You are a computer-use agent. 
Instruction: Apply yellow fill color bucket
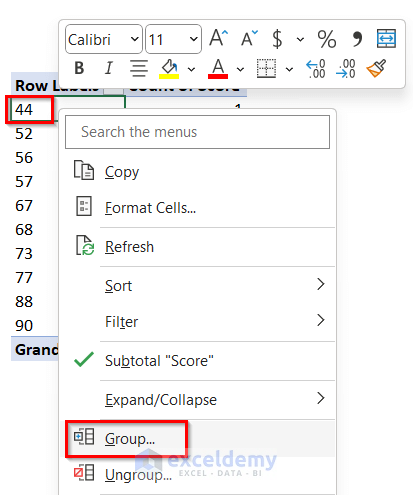click(x=169, y=68)
